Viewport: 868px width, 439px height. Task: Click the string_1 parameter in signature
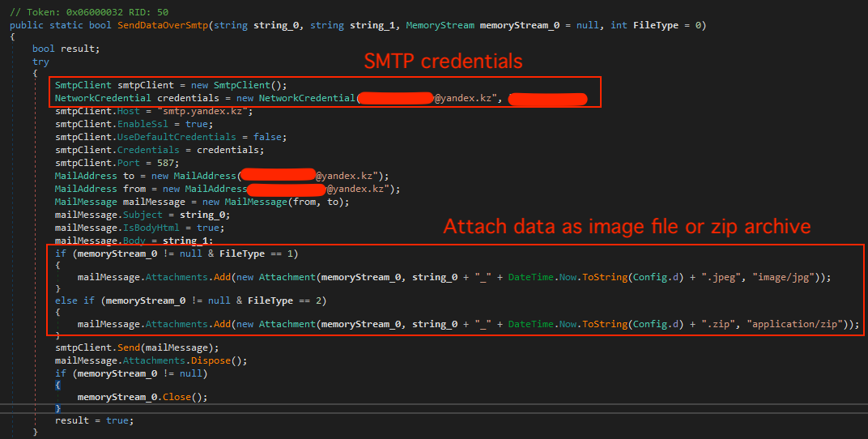[372, 25]
